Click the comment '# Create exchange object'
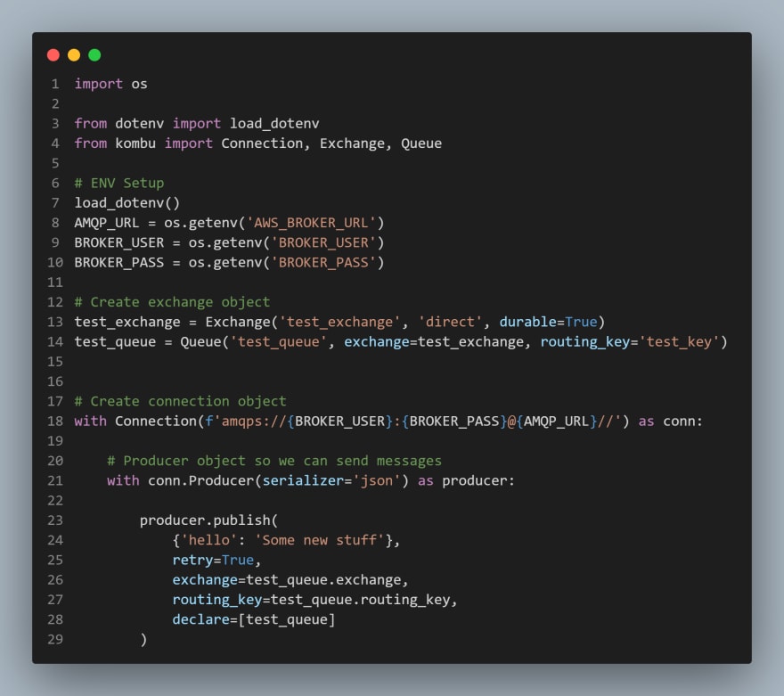Screen dimensions: 784x696 pyautogui.click(x=172, y=302)
